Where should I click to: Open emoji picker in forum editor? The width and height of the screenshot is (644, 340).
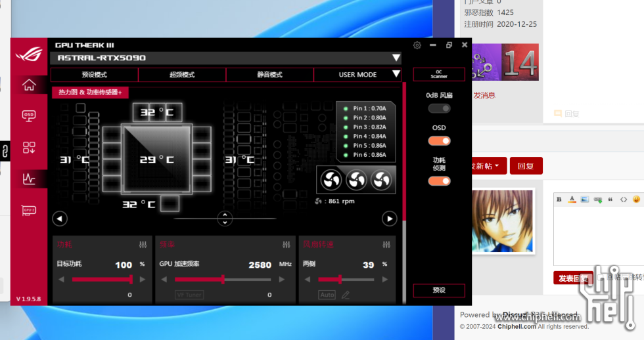636,200
